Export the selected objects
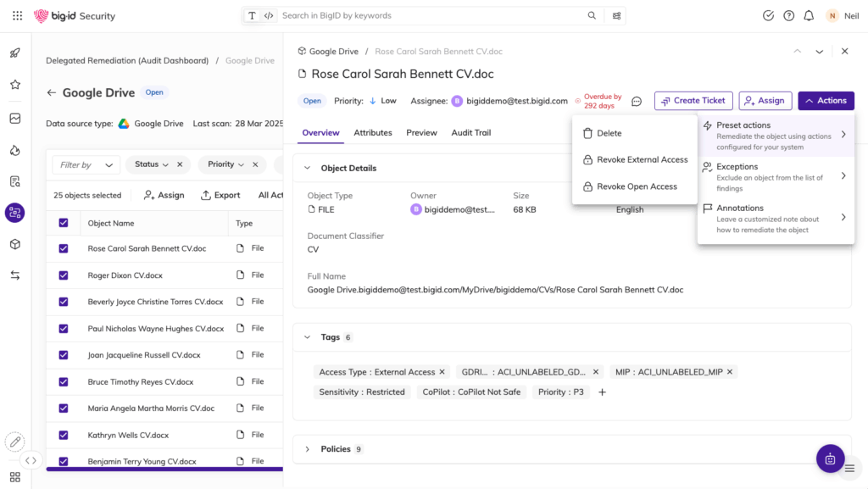Screen dimensions: 868x489 [220, 195]
